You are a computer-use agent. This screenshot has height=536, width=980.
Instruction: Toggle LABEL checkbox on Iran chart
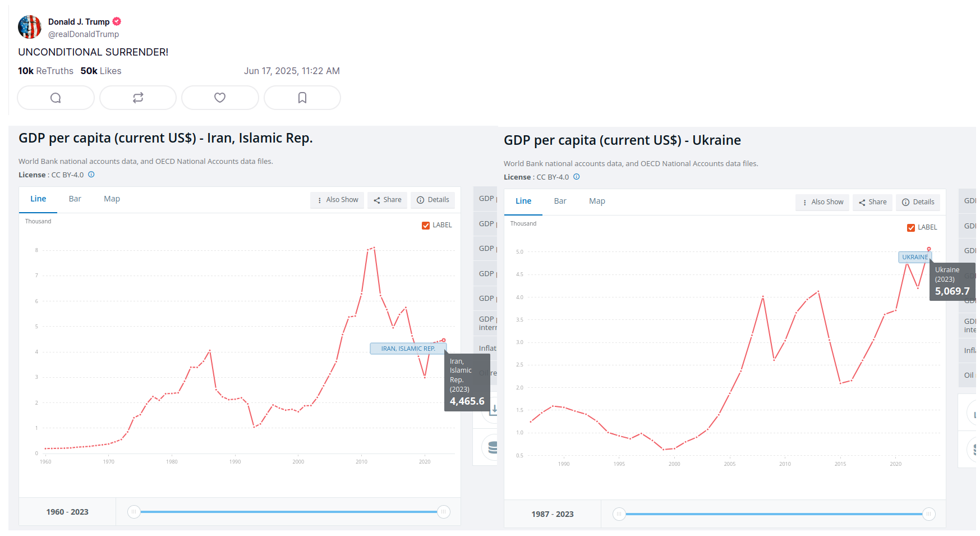(426, 225)
